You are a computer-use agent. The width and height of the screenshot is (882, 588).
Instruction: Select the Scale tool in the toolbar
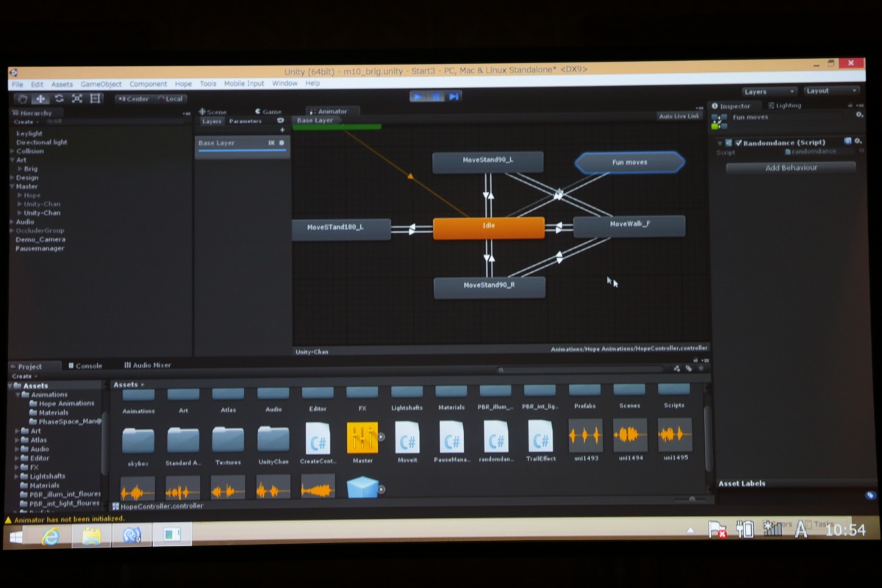77,98
